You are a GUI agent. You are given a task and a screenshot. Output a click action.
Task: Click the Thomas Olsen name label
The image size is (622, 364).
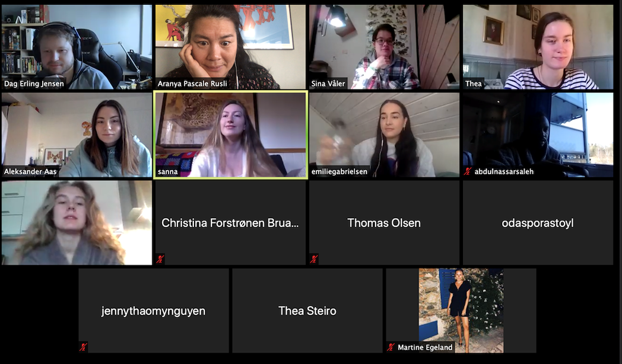point(384,223)
